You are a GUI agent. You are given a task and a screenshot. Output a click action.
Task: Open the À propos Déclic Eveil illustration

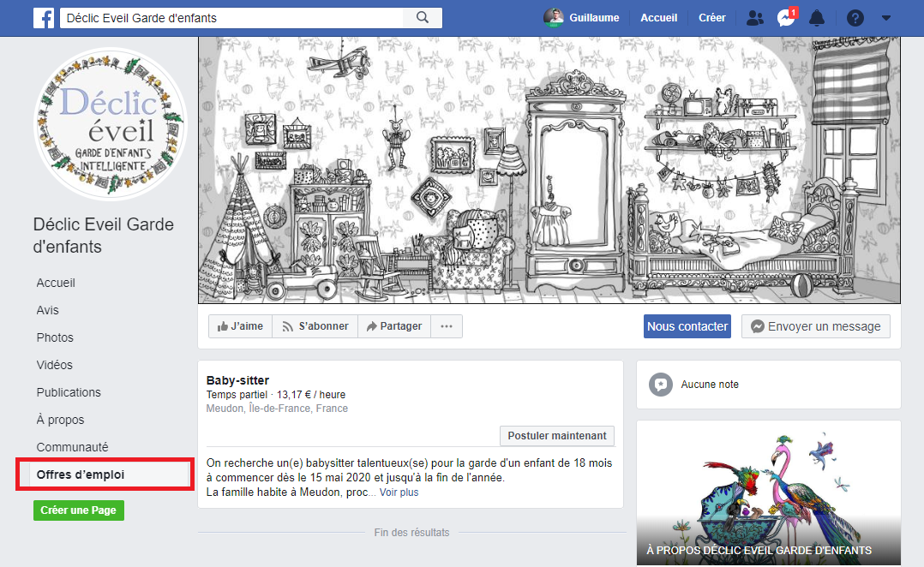coord(768,493)
